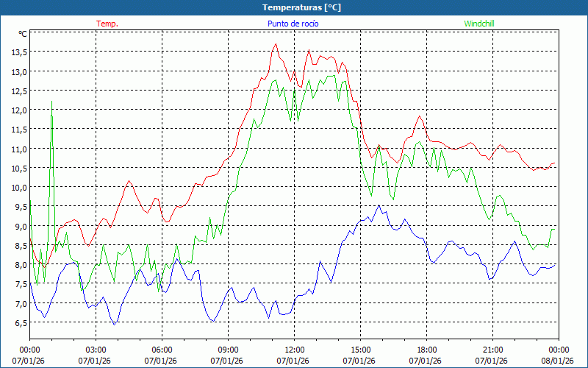Click the 10,0 y-axis value
588x368 pixels.
(18, 188)
